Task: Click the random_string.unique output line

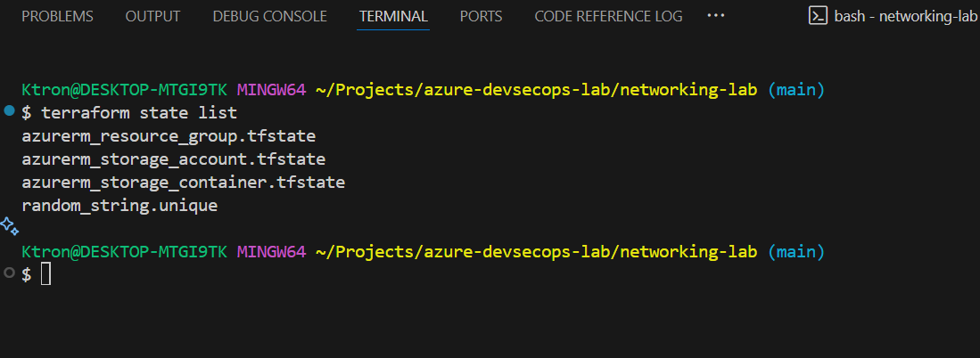Action: tap(119, 206)
